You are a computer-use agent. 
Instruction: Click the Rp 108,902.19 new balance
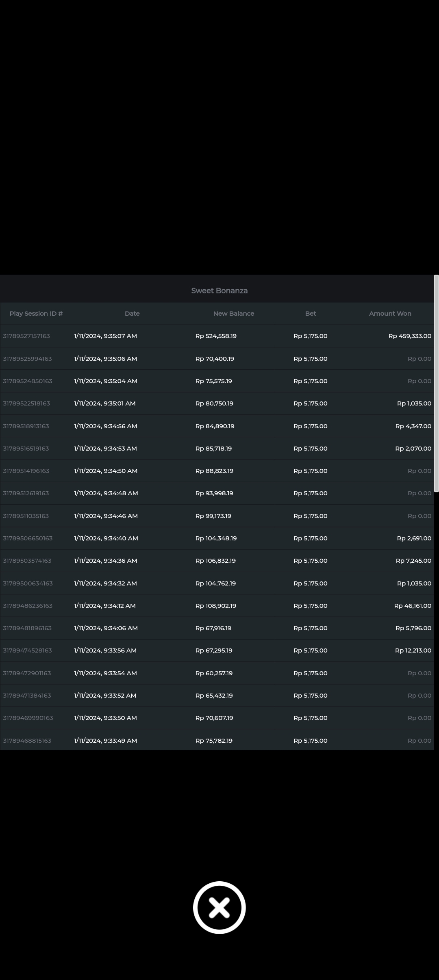point(216,606)
